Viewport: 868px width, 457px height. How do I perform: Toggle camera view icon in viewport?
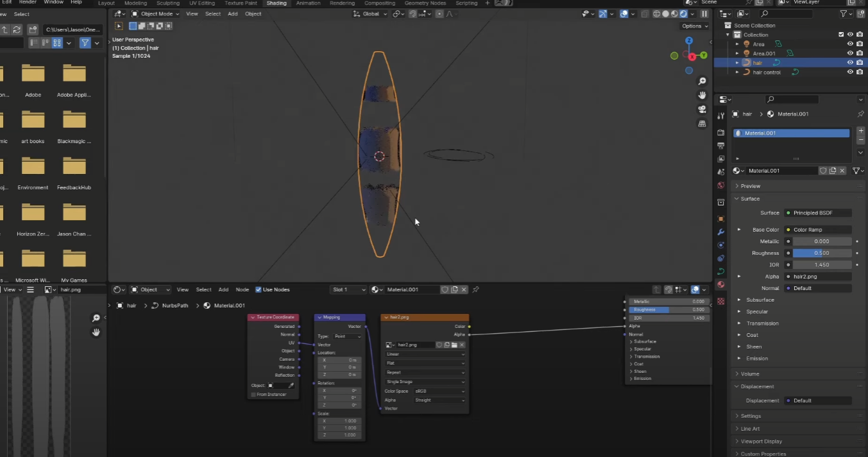(702, 109)
